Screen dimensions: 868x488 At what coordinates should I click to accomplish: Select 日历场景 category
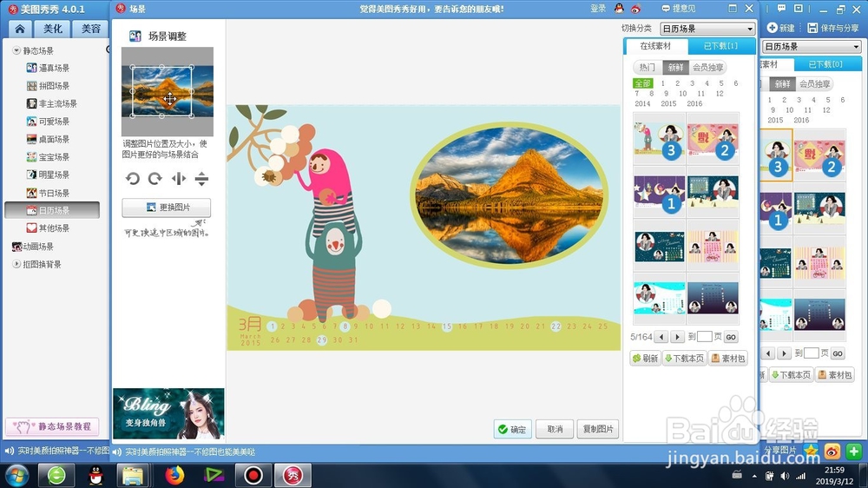tap(52, 210)
